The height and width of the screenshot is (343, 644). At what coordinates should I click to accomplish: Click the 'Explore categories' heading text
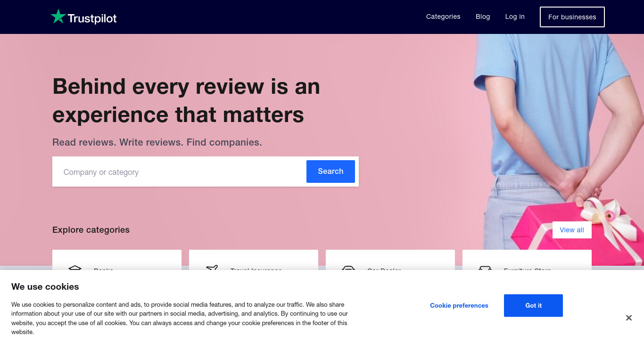[x=91, y=230]
